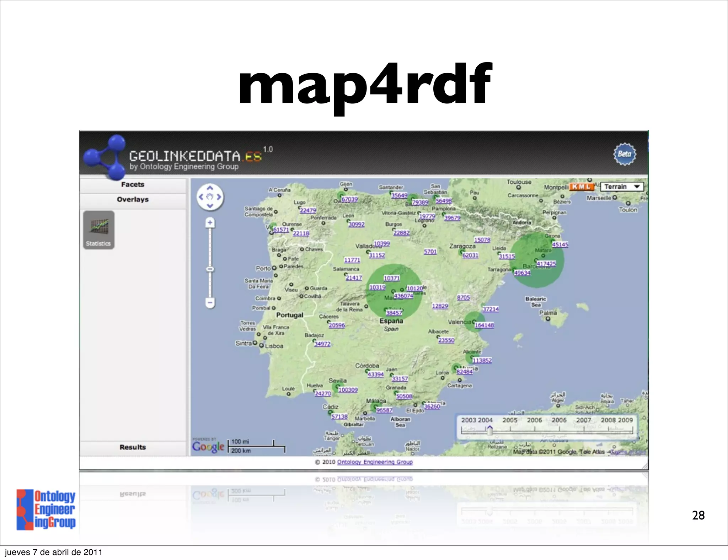Click the large green circle over Madrid

coord(394,291)
